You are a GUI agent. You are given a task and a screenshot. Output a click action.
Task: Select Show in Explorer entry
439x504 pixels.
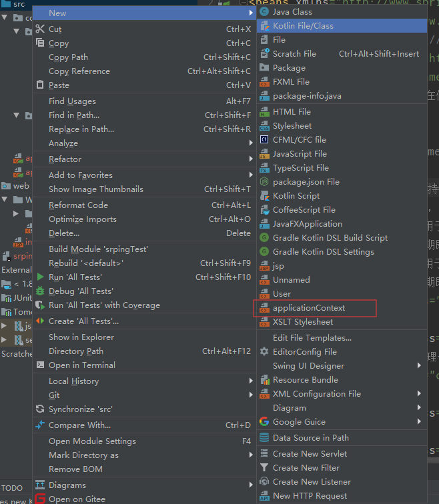[144, 337]
